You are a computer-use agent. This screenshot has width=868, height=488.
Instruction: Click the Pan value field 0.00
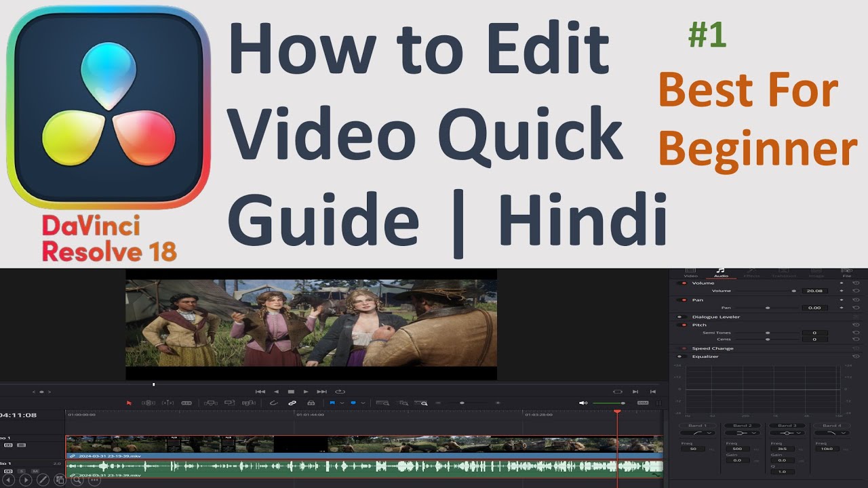(x=814, y=308)
